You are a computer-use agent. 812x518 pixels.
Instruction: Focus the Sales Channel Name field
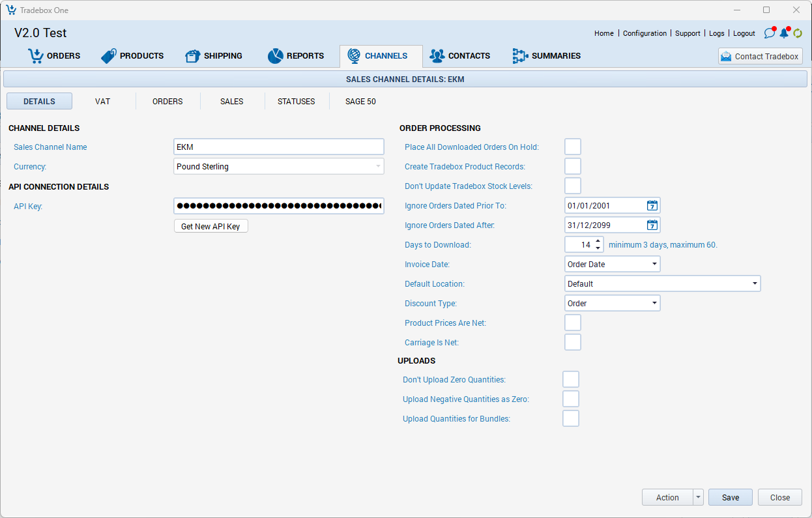tap(279, 147)
